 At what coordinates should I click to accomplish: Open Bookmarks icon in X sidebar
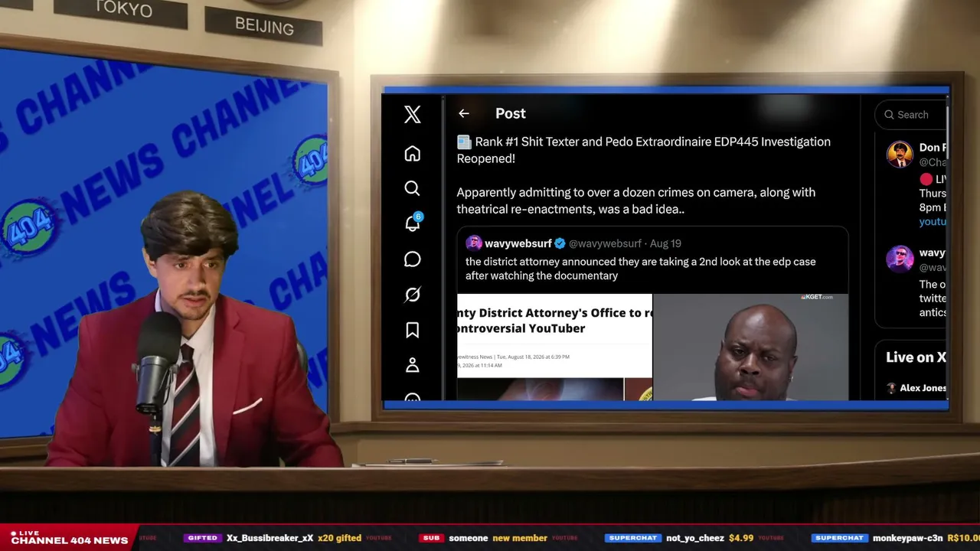(x=413, y=330)
